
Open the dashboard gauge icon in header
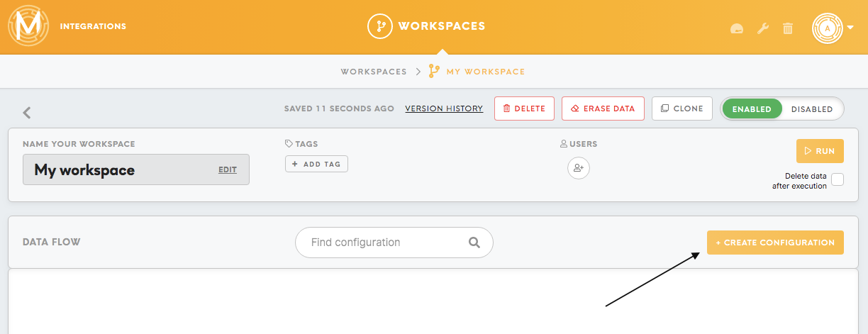point(737,29)
